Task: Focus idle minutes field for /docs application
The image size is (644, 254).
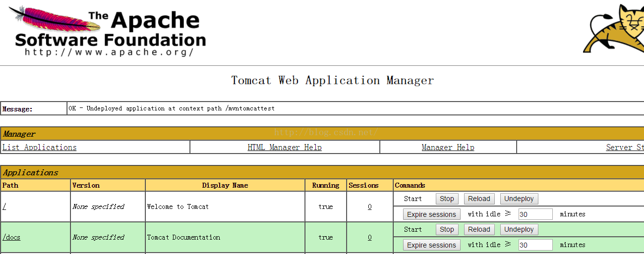Action: [535, 245]
